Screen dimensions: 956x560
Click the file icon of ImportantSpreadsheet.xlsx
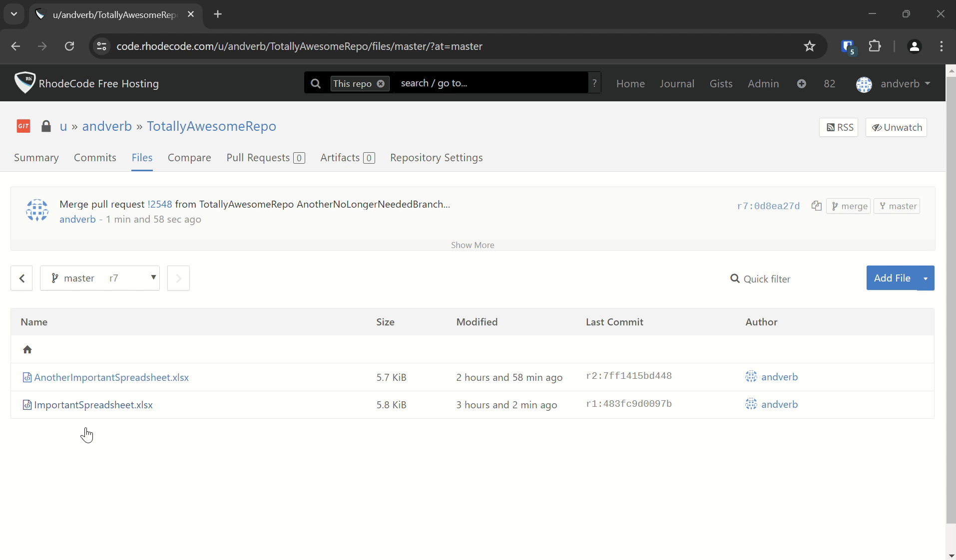(27, 405)
